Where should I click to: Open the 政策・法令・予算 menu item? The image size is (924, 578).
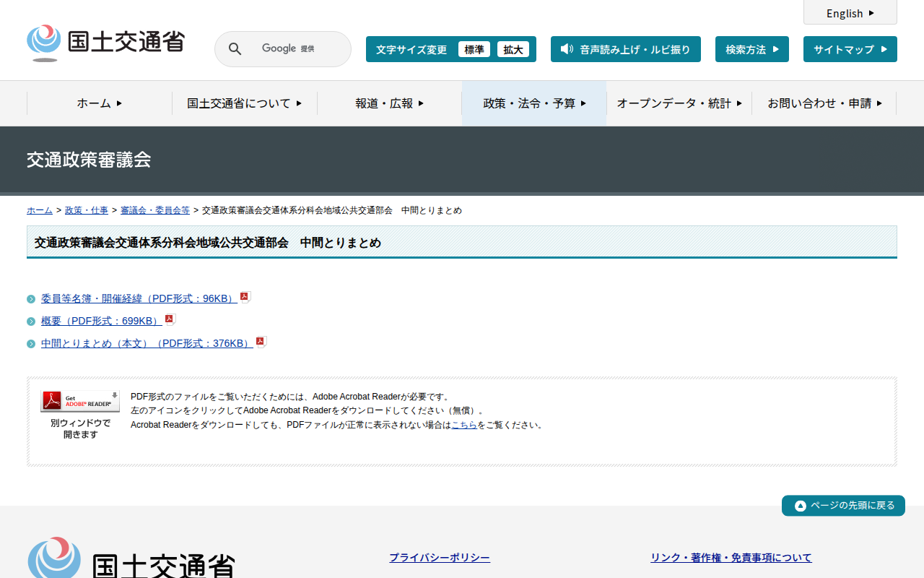tap(534, 103)
